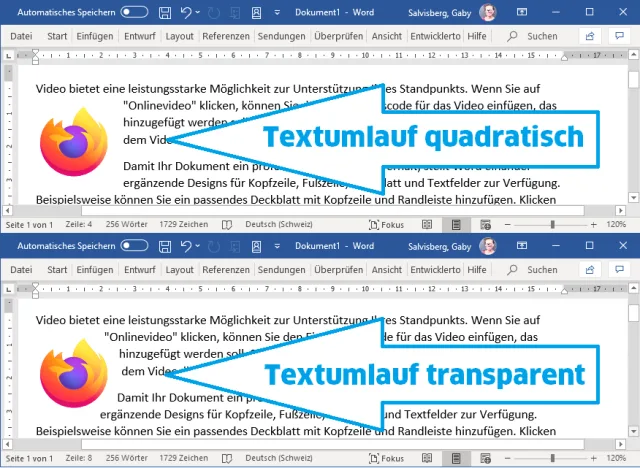Click zoom out minus in top status bar
Image resolution: width=640 pixels, height=468 pixels.
click(x=507, y=224)
